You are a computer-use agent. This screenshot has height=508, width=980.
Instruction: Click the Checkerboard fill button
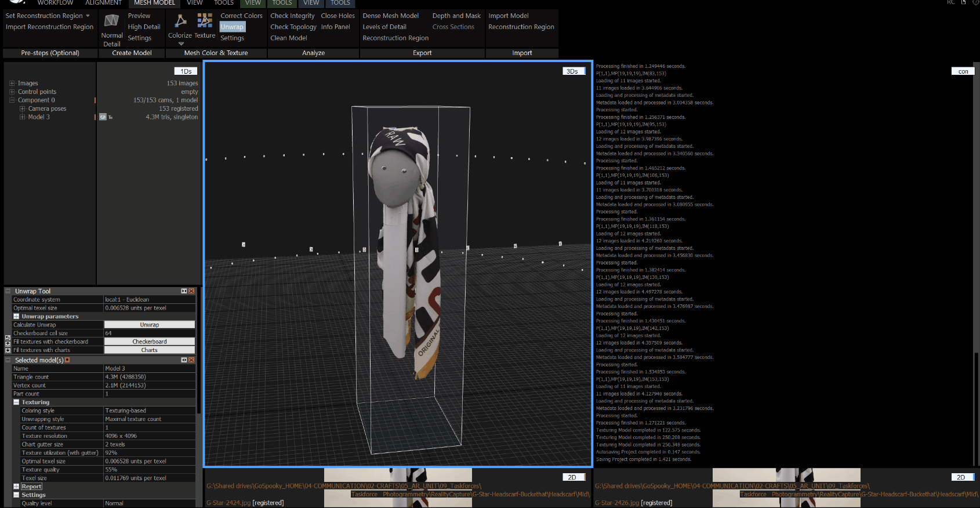(150, 342)
